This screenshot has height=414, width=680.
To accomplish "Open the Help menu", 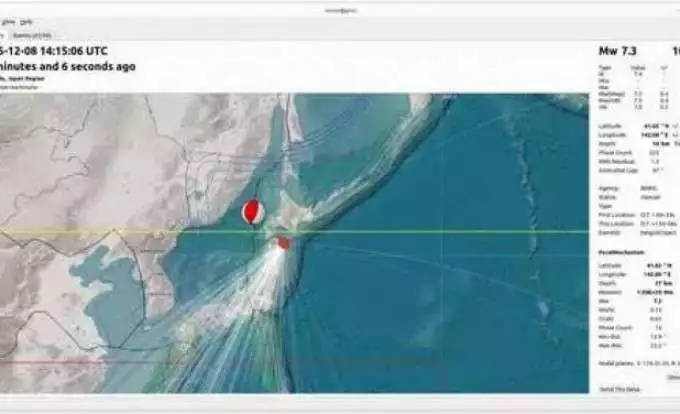I will coord(27,21).
